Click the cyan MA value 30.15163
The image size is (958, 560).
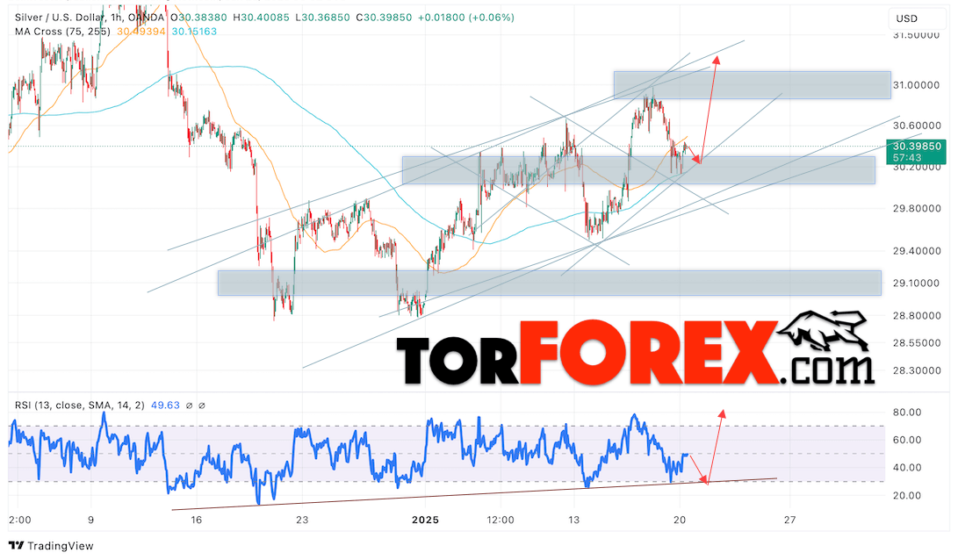pyautogui.click(x=194, y=31)
